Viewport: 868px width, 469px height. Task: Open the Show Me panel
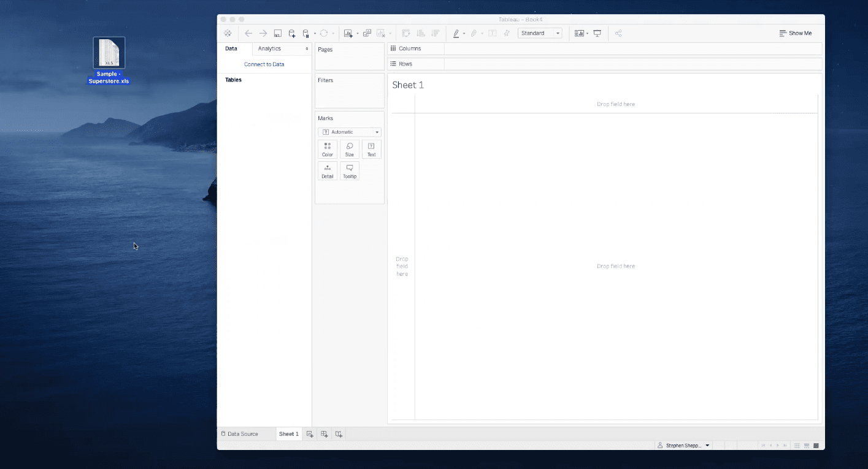click(795, 33)
